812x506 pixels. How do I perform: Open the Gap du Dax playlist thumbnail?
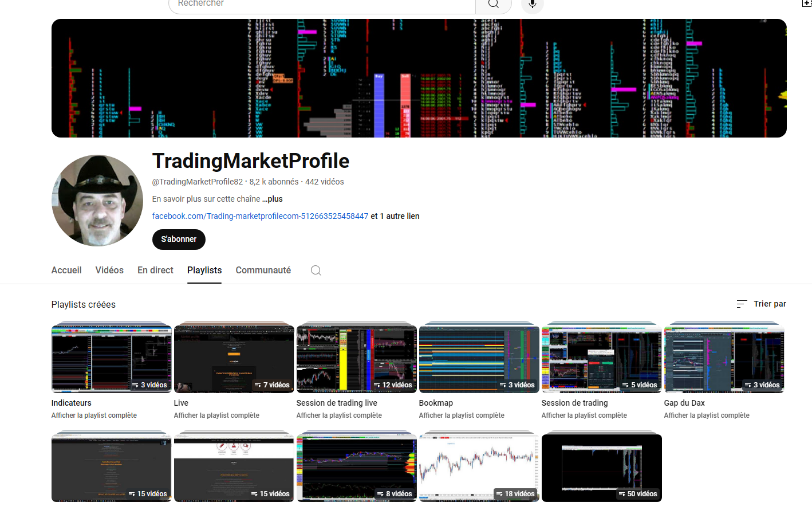click(724, 359)
